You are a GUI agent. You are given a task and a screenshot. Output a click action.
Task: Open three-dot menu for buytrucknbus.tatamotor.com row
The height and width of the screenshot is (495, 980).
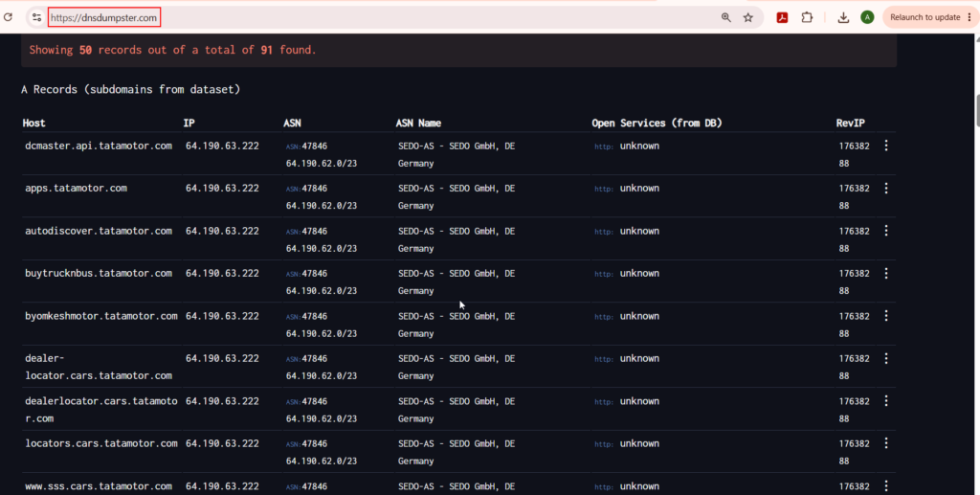pos(885,273)
